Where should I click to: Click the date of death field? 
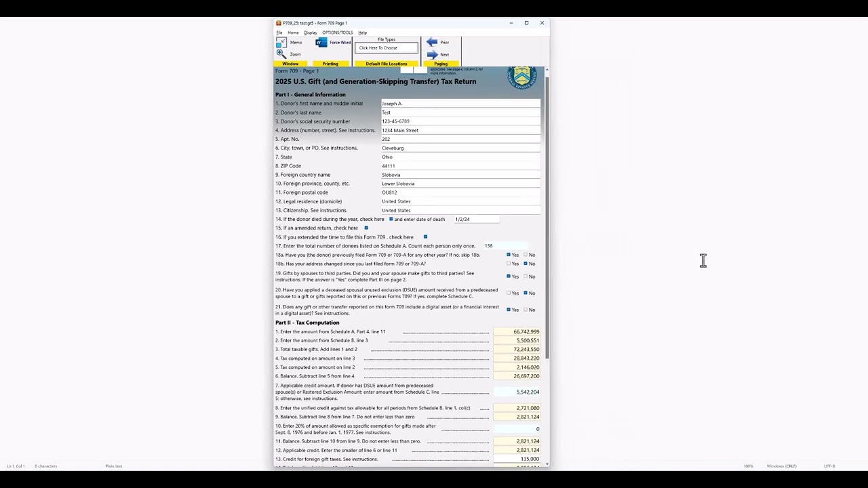pos(477,220)
